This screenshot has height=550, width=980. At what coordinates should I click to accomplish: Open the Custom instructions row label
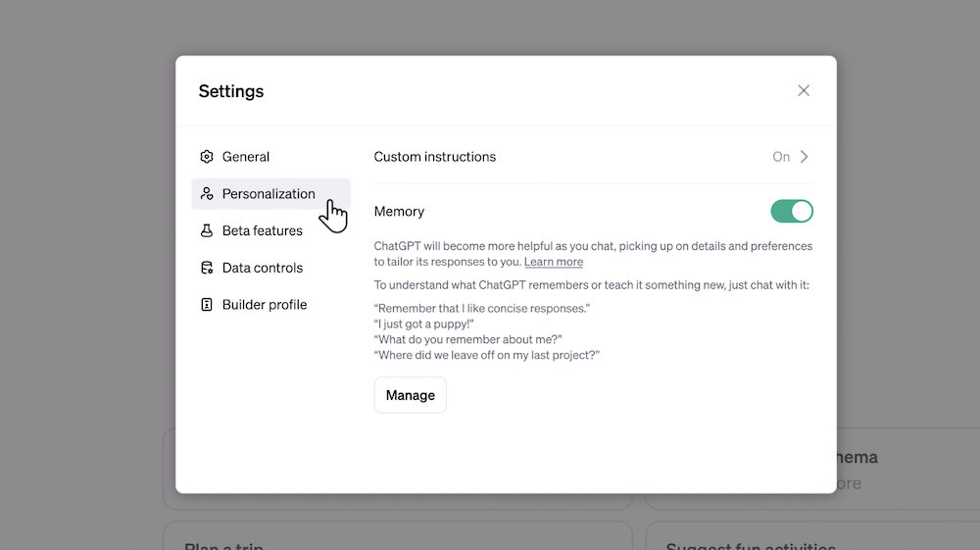435,157
